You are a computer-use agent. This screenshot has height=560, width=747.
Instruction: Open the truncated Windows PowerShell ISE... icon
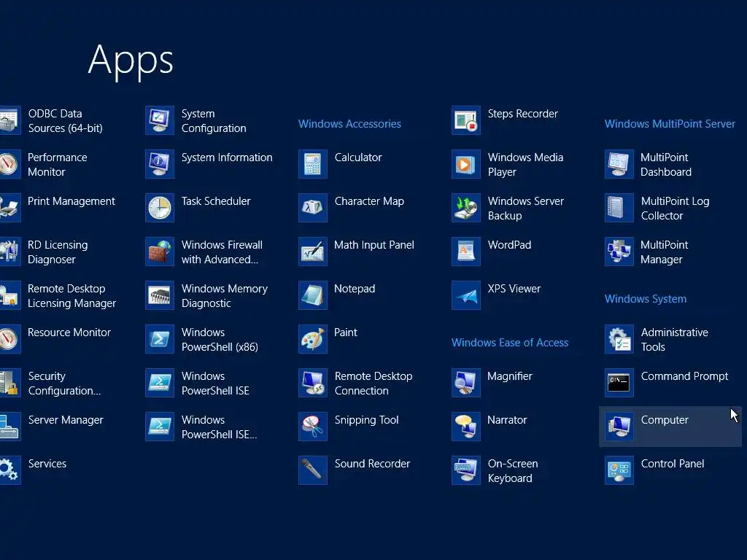(160, 427)
